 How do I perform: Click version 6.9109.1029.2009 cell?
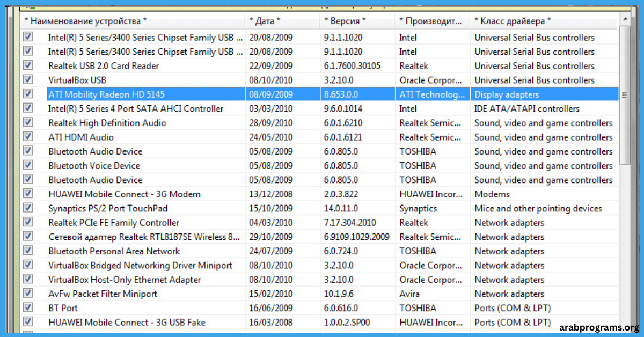(x=357, y=237)
